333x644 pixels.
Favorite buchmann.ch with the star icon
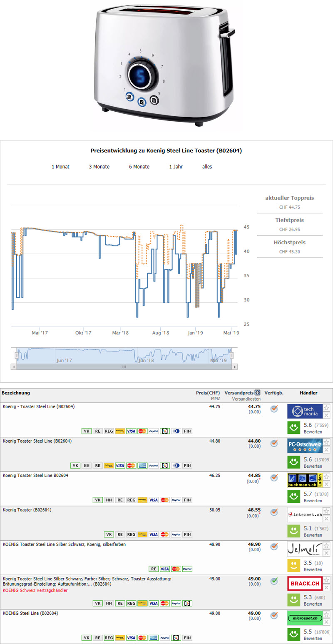coord(327,476)
